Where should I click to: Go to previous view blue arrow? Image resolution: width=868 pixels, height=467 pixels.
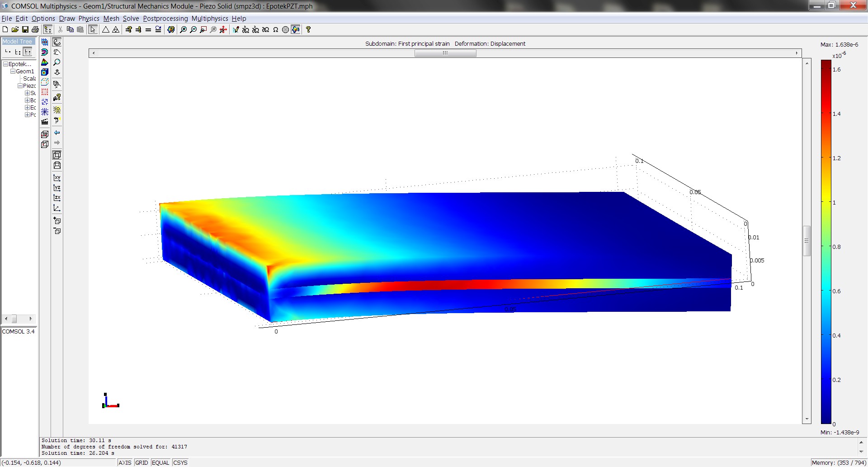coord(57,133)
